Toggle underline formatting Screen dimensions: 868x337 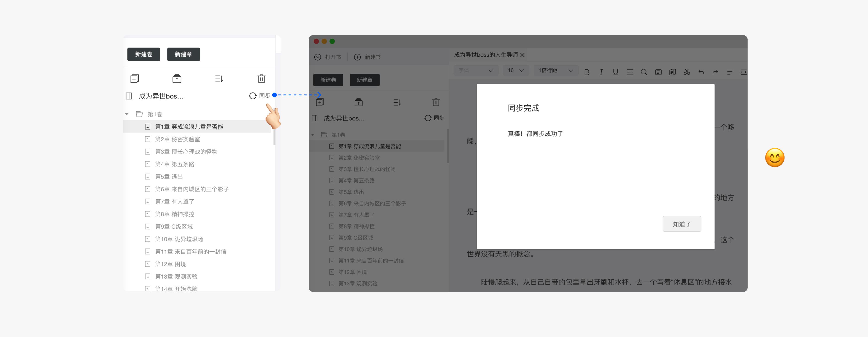point(615,72)
